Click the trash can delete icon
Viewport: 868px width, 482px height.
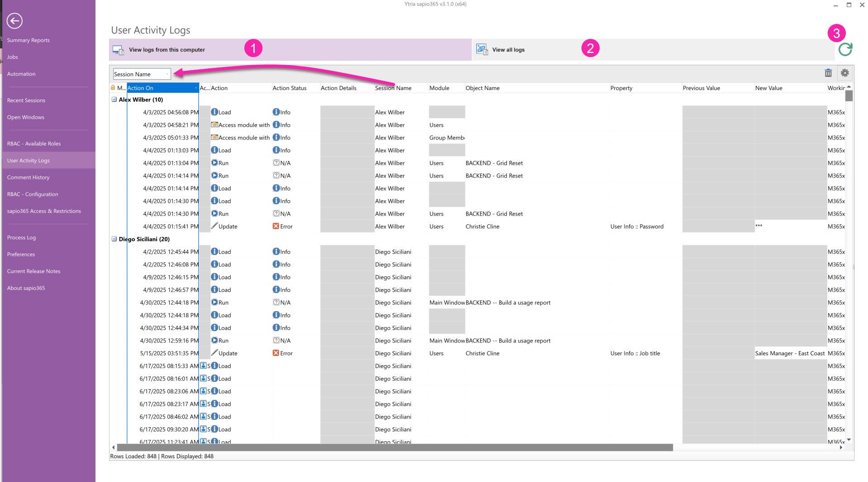coord(828,73)
